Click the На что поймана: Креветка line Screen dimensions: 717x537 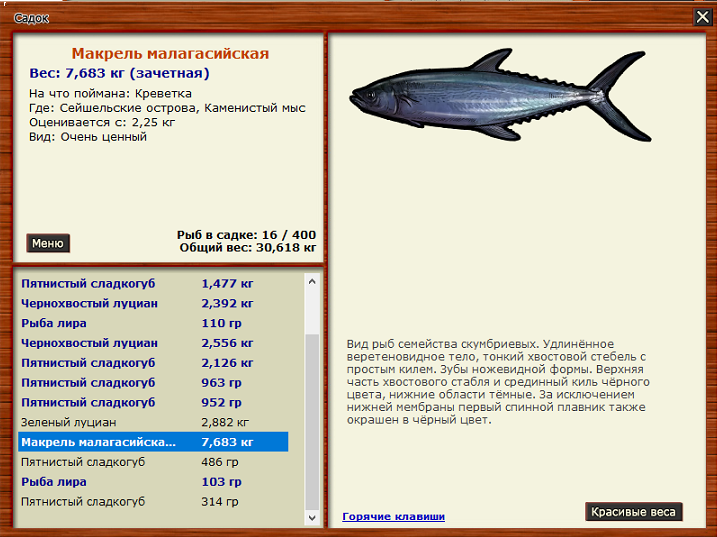pyautogui.click(x=110, y=94)
